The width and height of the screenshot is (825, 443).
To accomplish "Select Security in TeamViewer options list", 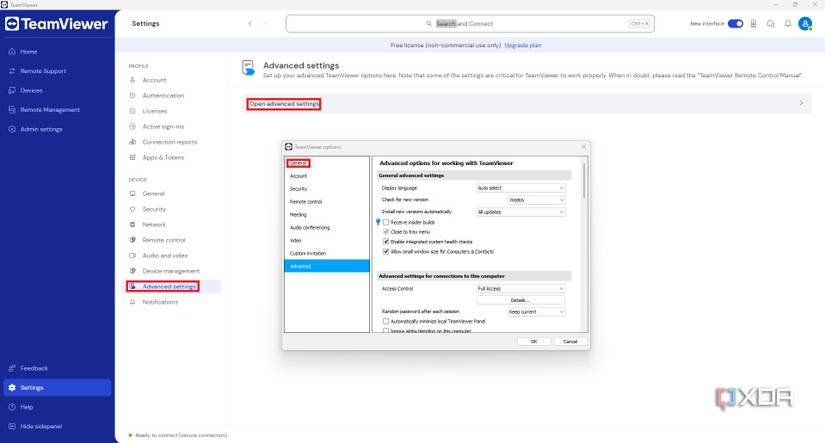I will click(298, 189).
